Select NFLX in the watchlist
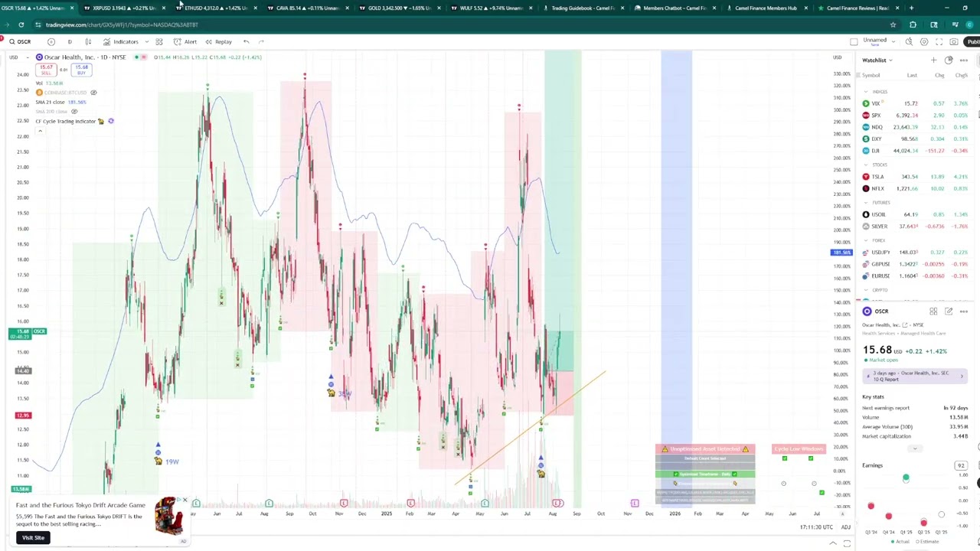This screenshot has width=980, height=551. [x=916, y=189]
